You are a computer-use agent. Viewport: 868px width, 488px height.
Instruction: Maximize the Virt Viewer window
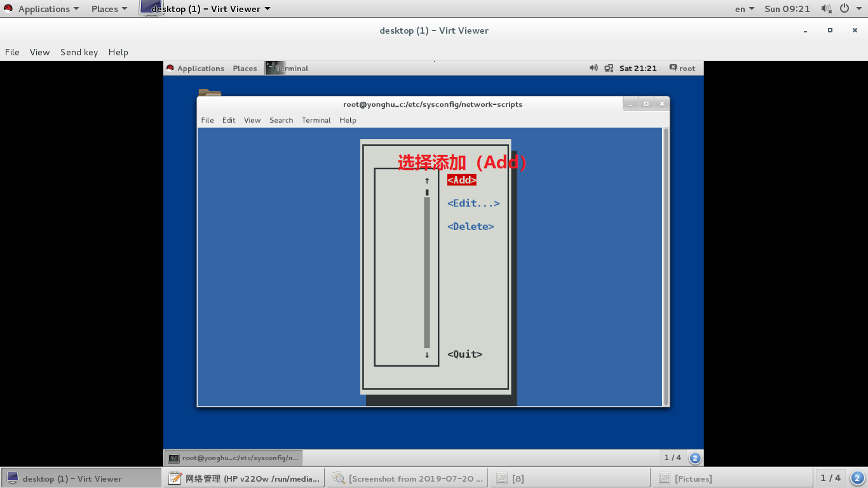pyautogui.click(x=830, y=30)
